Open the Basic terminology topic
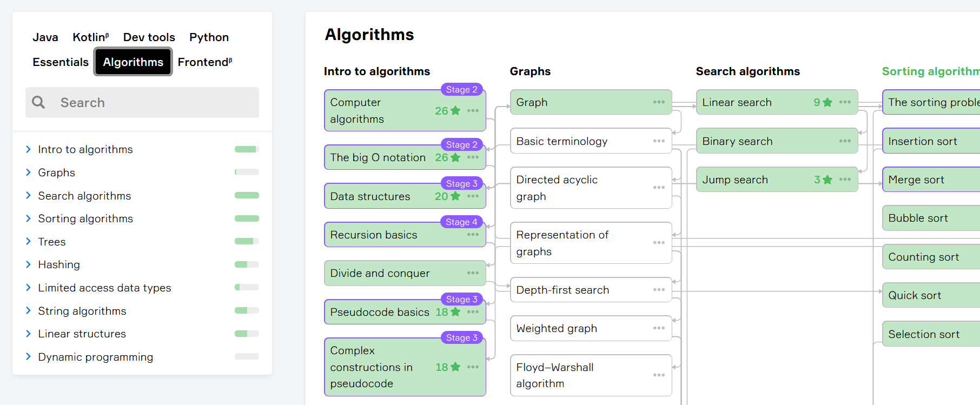The height and width of the screenshot is (405, 980). (561, 141)
